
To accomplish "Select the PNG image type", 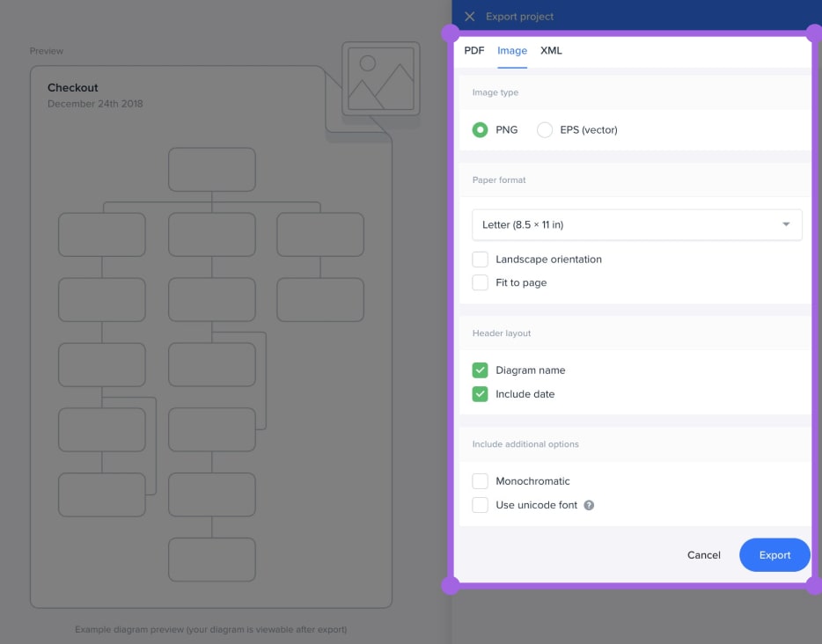I will pos(481,130).
